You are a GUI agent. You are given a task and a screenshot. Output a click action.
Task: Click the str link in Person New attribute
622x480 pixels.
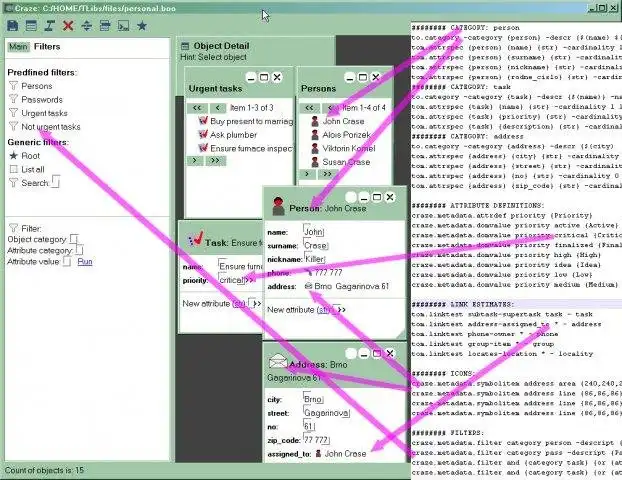(x=324, y=309)
